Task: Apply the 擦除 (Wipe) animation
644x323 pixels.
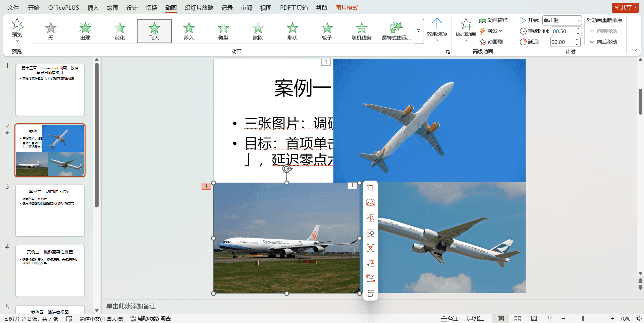Action: pyautogui.click(x=258, y=31)
